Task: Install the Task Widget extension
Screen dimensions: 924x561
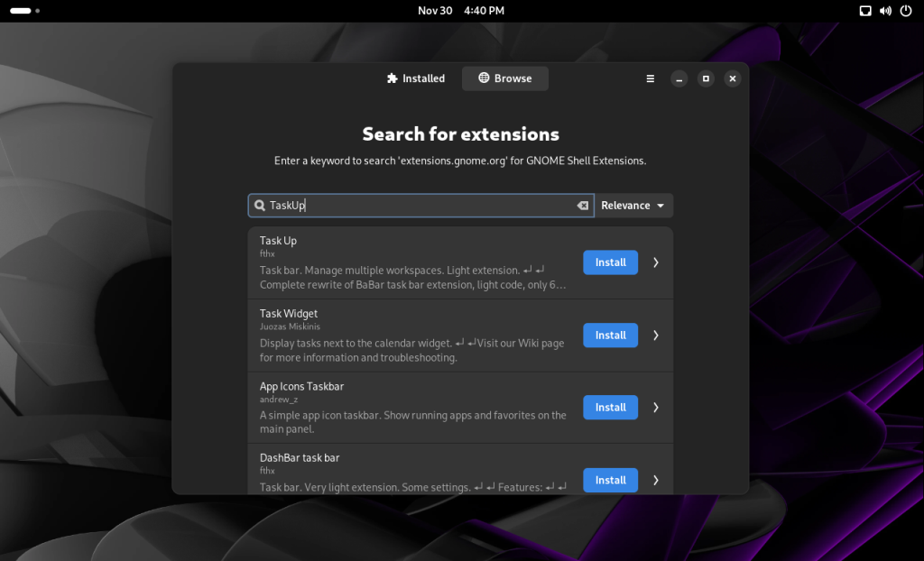Action: coord(610,336)
